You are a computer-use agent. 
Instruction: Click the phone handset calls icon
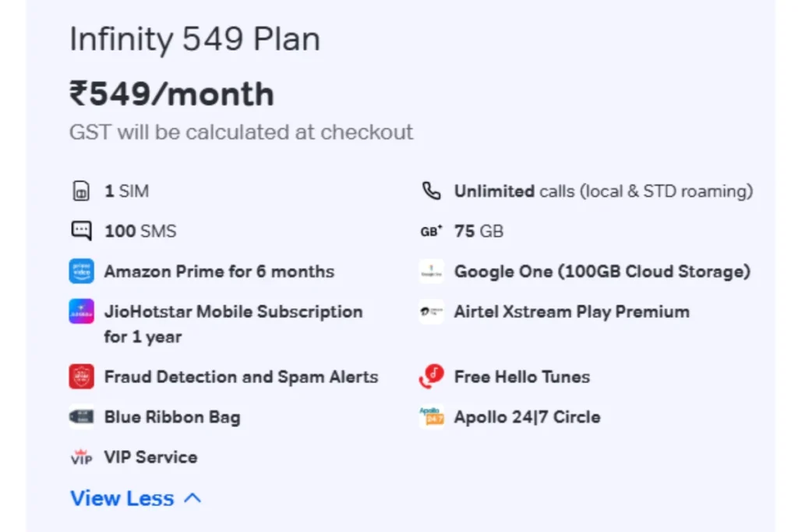point(431,191)
